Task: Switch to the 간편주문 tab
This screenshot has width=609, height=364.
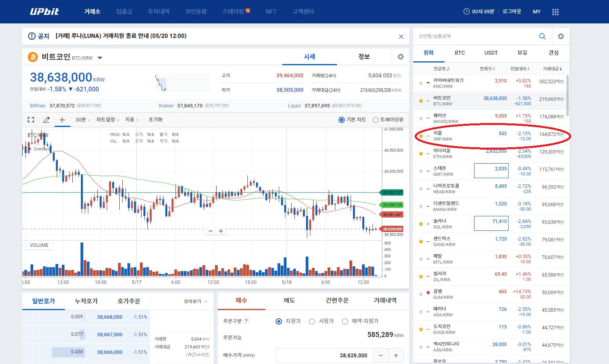Action: click(337, 300)
